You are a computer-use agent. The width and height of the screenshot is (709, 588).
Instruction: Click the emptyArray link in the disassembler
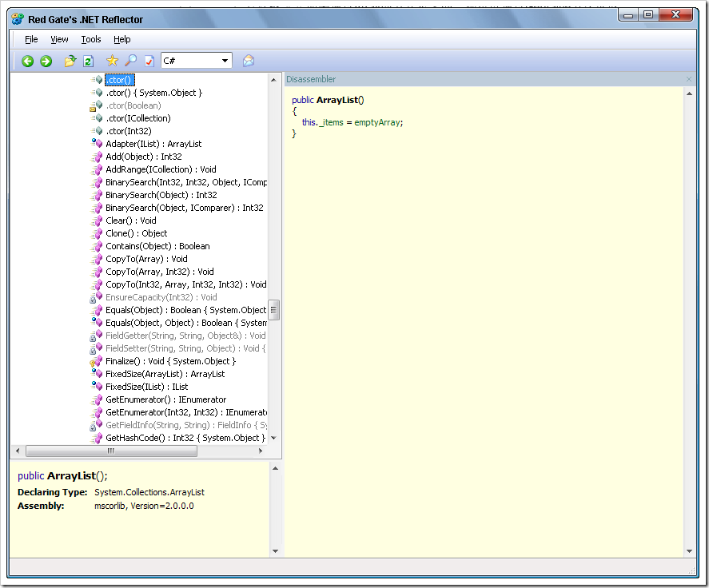pyautogui.click(x=377, y=122)
